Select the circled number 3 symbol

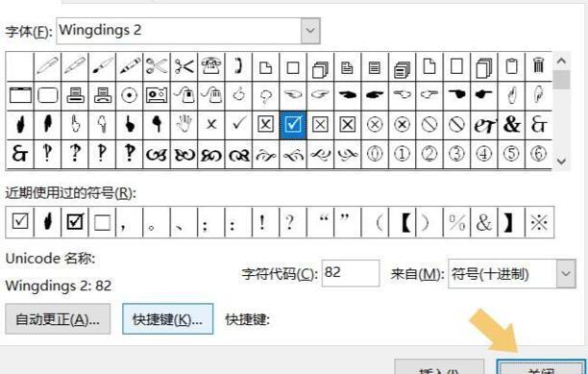[456, 154]
